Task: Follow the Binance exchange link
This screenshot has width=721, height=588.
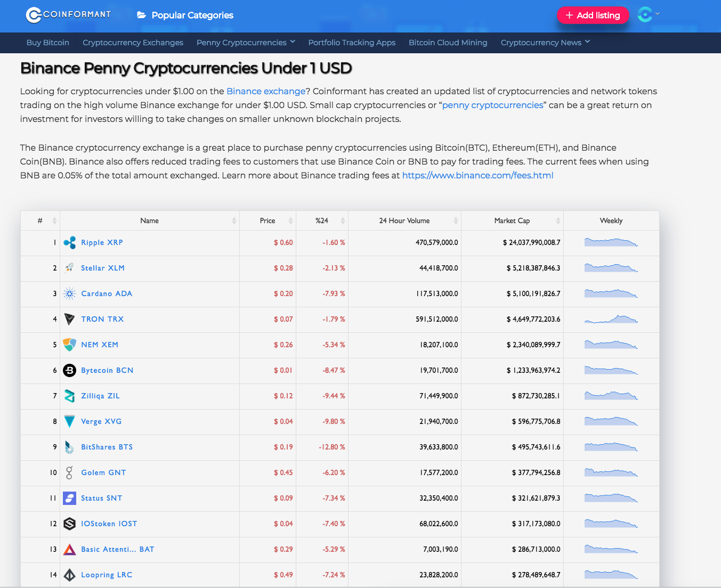Action: click(266, 91)
